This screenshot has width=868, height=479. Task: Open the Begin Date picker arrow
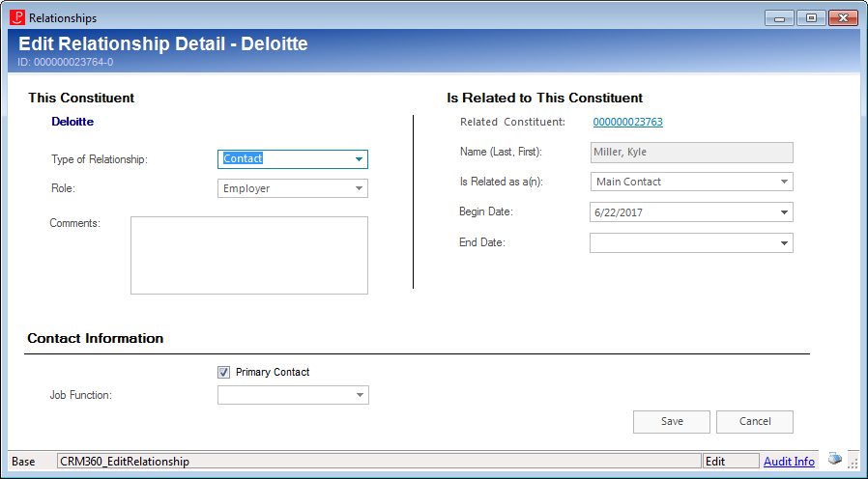pos(784,212)
